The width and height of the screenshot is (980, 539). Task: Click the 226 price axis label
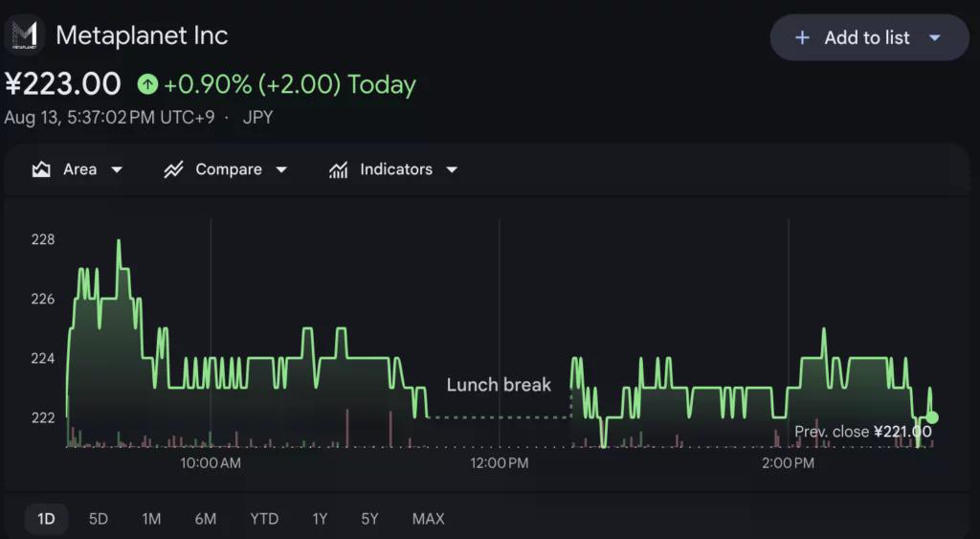click(43, 299)
